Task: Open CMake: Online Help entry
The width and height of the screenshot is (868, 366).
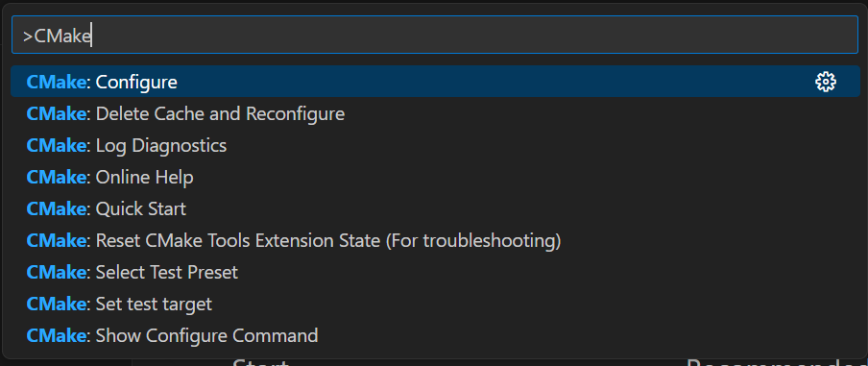Action: pos(435,177)
